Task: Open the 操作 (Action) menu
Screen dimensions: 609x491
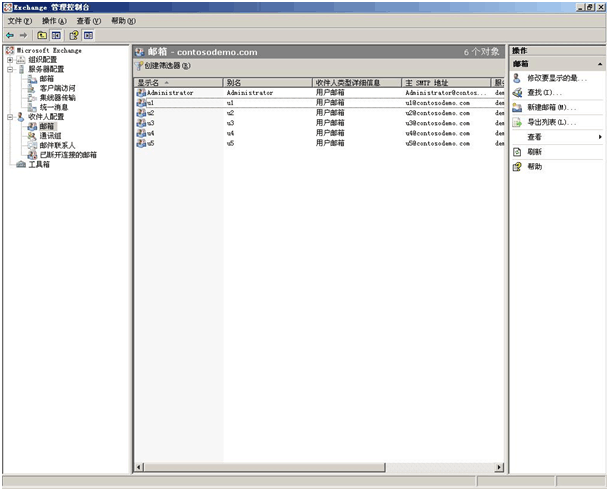Action: click(55, 21)
